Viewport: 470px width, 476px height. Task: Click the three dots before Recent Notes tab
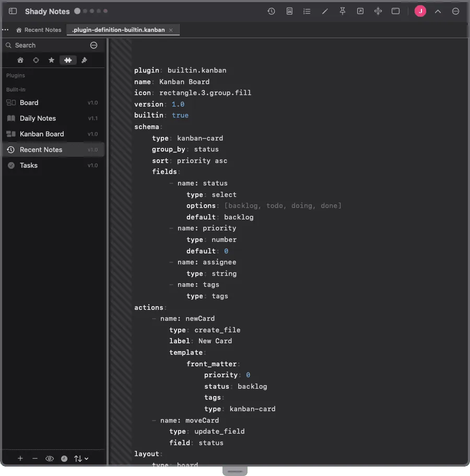pyautogui.click(x=5, y=30)
